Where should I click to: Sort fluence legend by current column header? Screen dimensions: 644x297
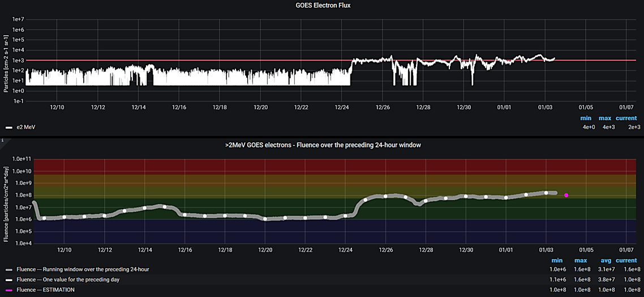[x=626, y=260]
